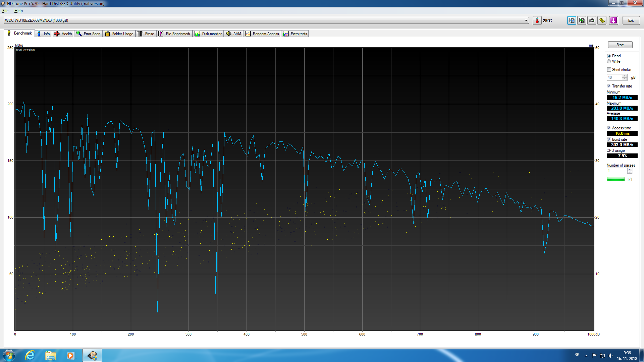This screenshot has width=644, height=362.
Task: Copy screenshot to clipboard icon
Action: [582, 20]
